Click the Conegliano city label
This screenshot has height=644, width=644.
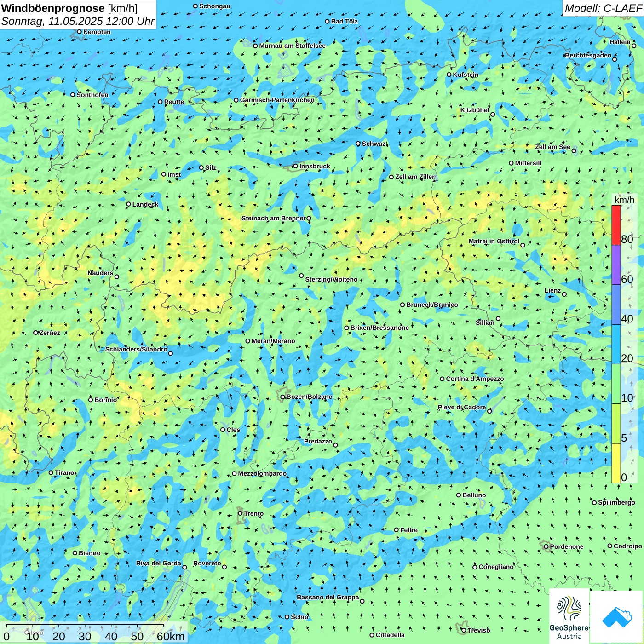click(x=496, y=567)
